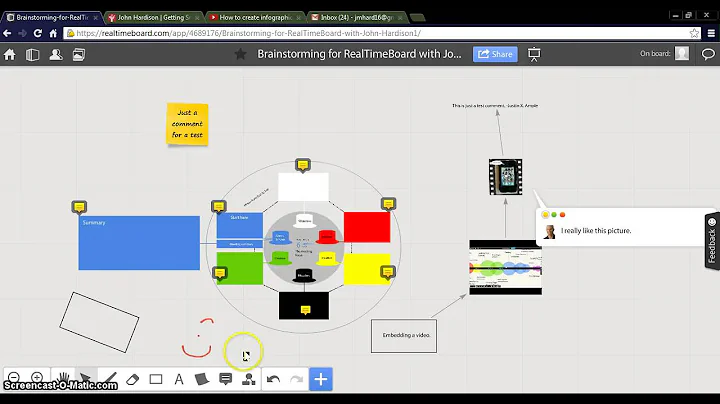Image resolution: width=720 pixels, height=404 pixels.
Task: Select the hand pan tool
Action: tap(62, 379)
